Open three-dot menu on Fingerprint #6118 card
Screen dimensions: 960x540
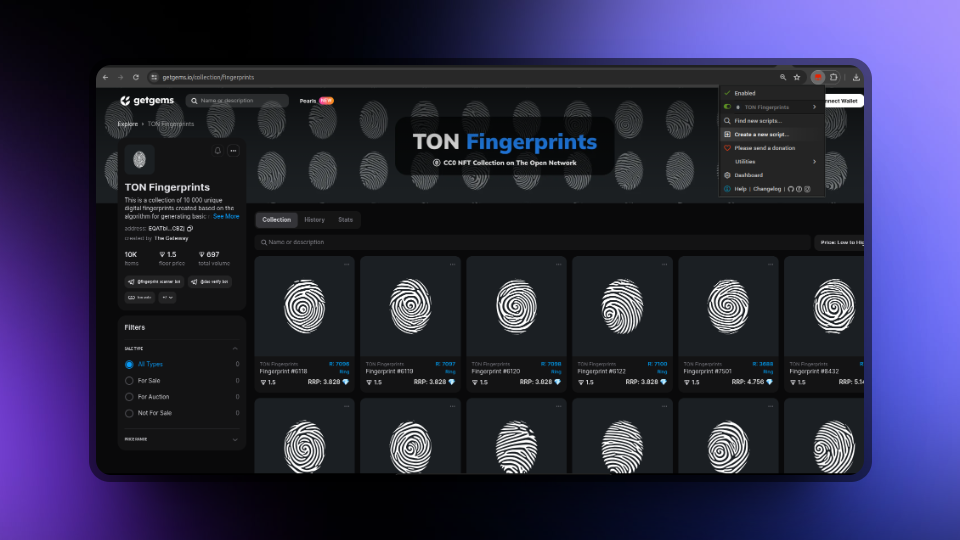pyautogui.click(x=347, y=264)
